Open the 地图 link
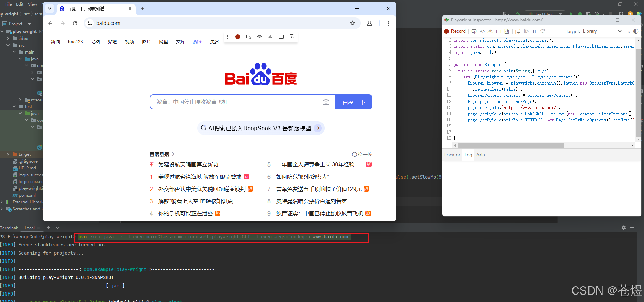The height and width of the screenshot is (302, 644). point(96,42)
